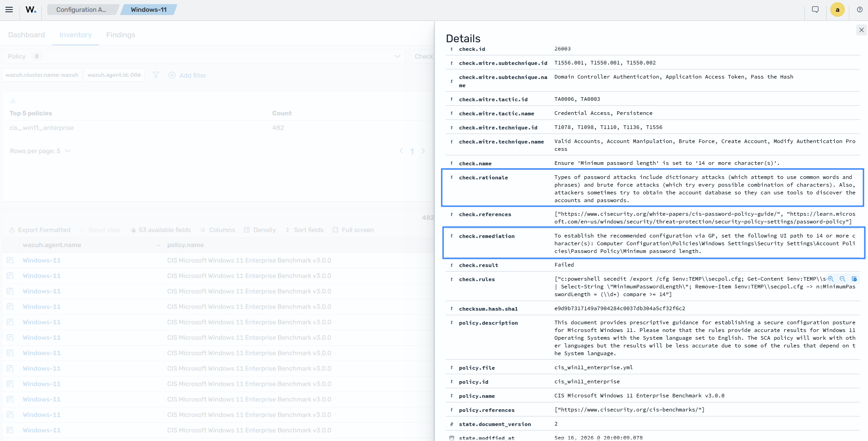The image size is (868, 441).
Task: Click the policy.file value cis_win11_enterprise.yml
Action: (x=594, y=367)
